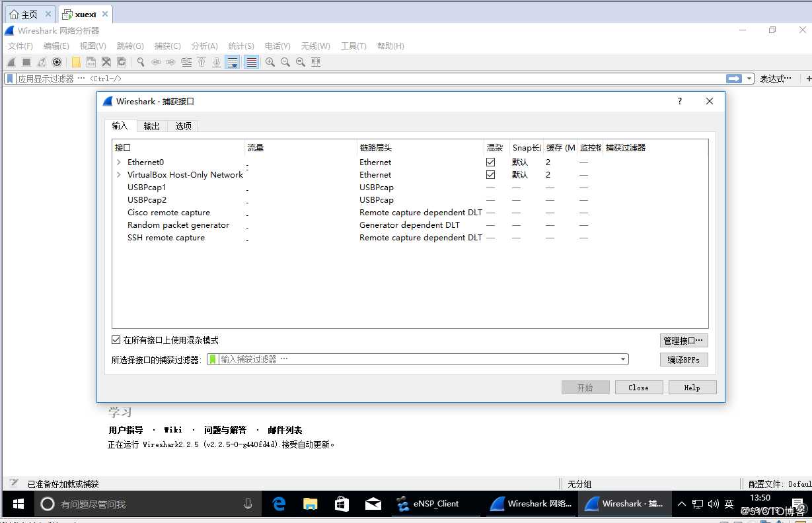812x523 pixels.
Task: Open 问题与解答 link
Action: tap(225, 430)
